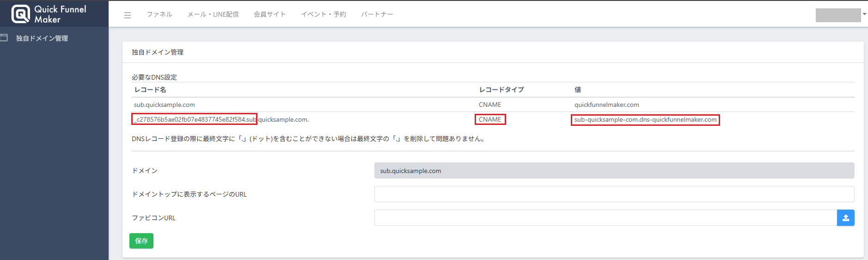The width and height of the screenshot is (868, 260).
Task: Click the quickfunnelmaker.com value in first row
Action: pyautogui.click(x=606, y=105)
